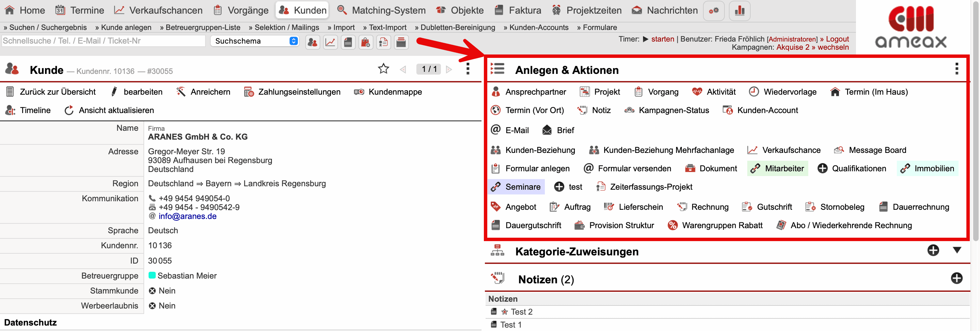Viewport: 980px width, 331px height.
Task: Expand the Kategorie-Zuweisungen section triangle
Action: coord(957,250)
